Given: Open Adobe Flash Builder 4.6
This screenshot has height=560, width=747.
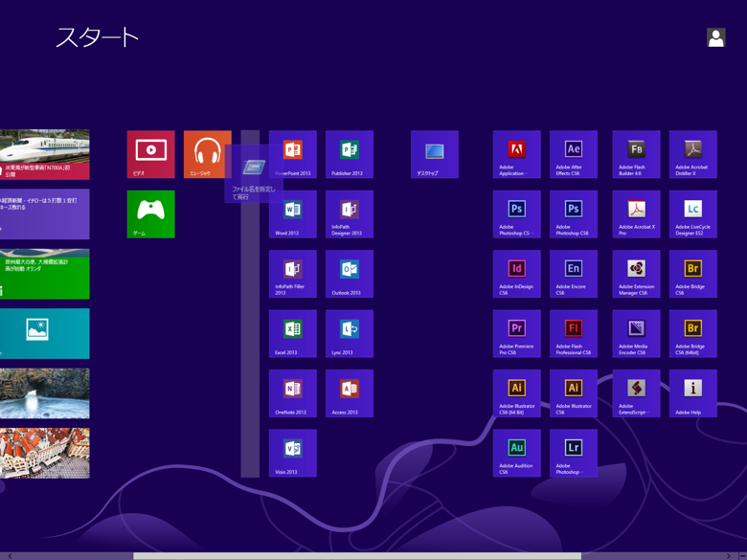Looking at the screenshot, I should pos(637,154).
